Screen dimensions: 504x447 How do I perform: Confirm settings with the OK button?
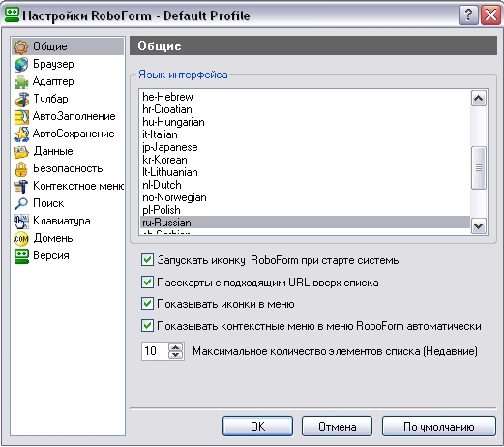pos(257,427)
